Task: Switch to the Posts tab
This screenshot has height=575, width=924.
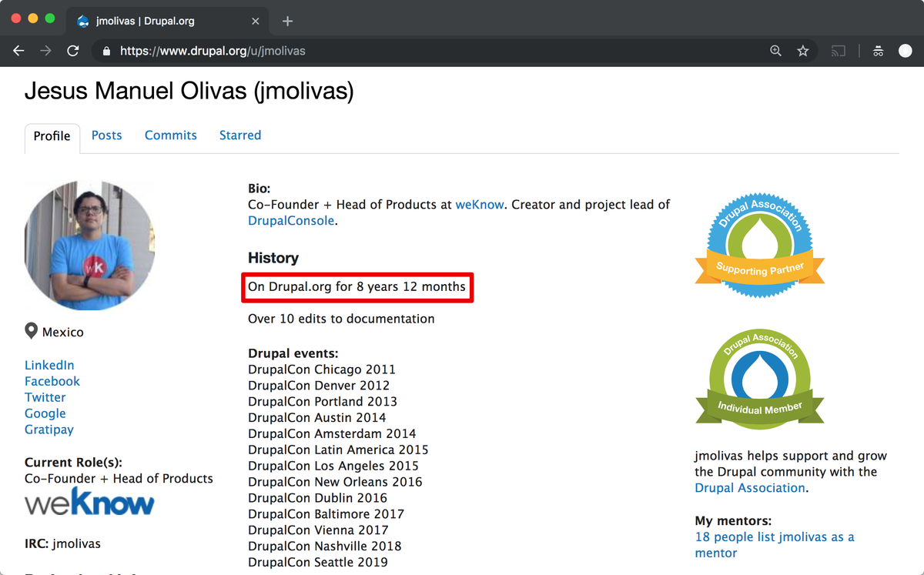Action: point(106,135)
